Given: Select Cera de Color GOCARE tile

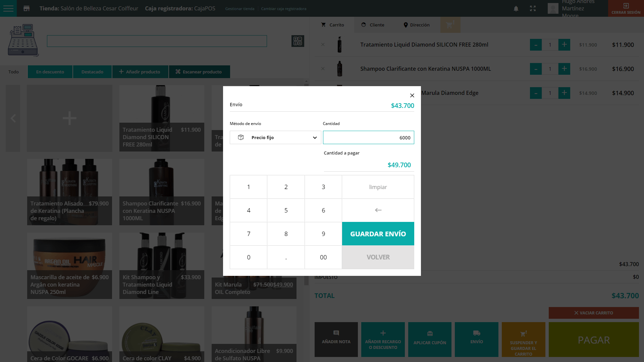Looking at the screenshot, I should point(69,334).
